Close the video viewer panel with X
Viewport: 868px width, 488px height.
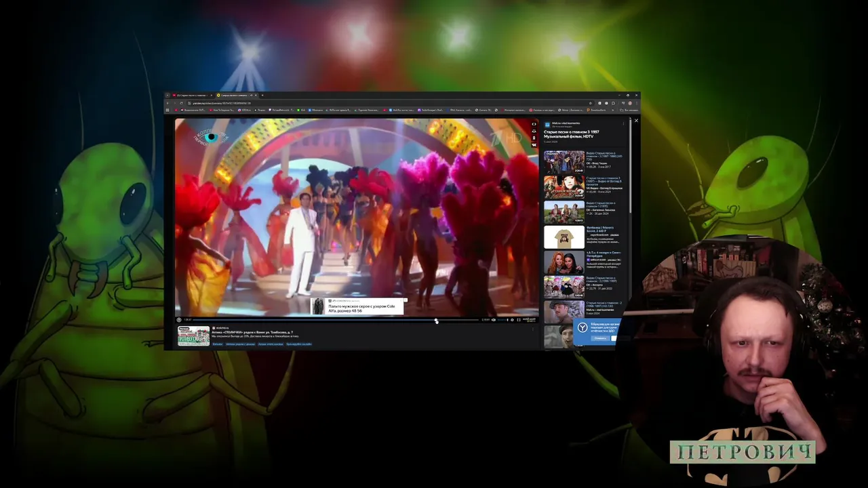pos(636,121)
